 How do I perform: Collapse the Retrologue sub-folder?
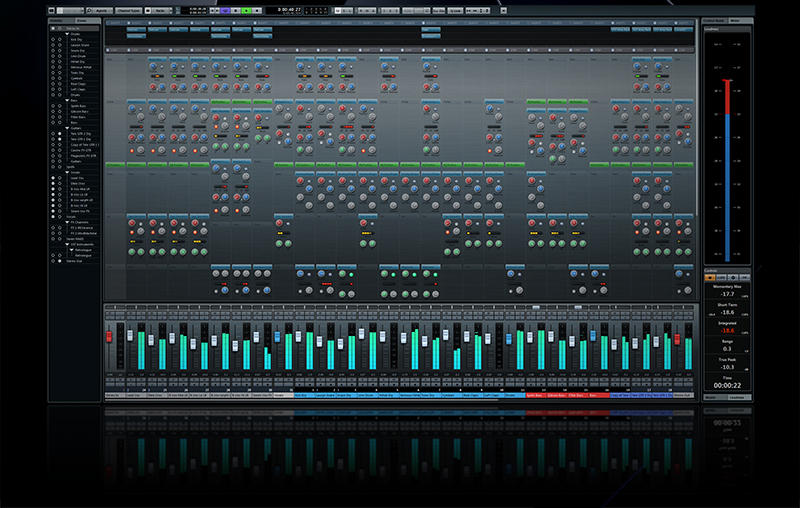tap(71, 250)
